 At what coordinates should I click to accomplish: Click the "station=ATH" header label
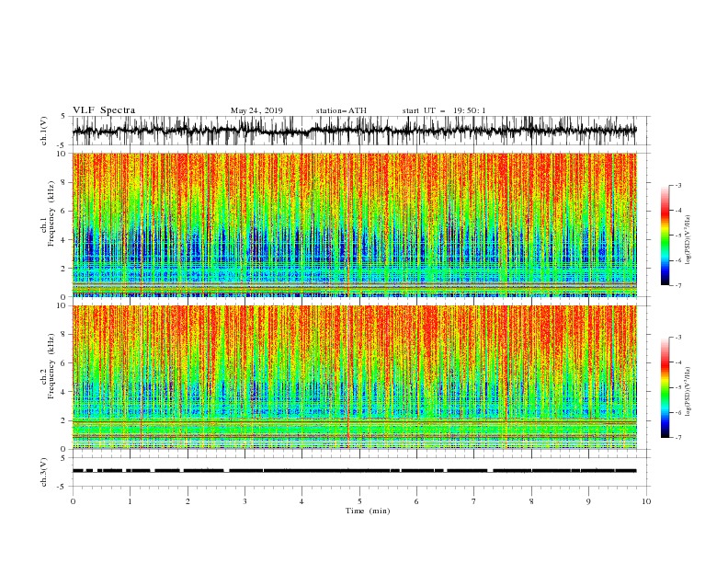[341, 110]
